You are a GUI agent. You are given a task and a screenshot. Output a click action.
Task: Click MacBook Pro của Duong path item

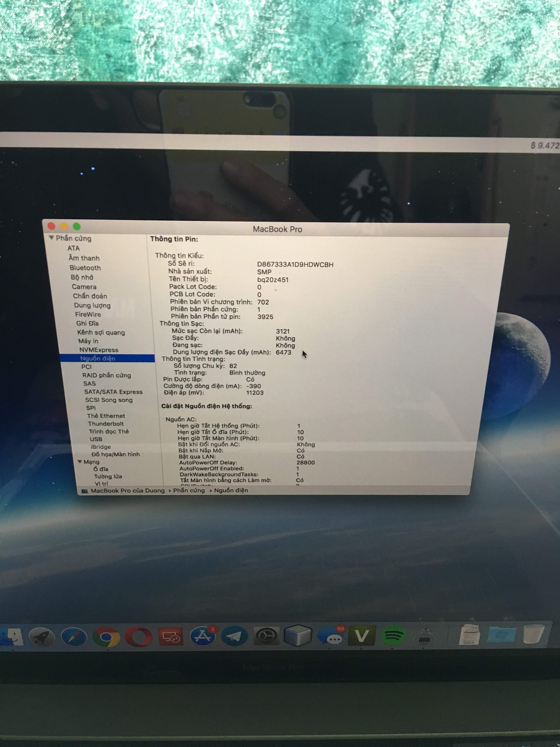click(x=128, y=491)
